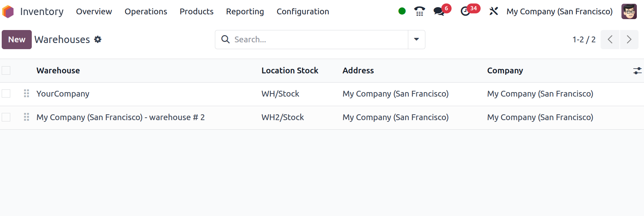Open the activities clock icon
This screenshot has width=644, height=216.
click(x=465, y=11)
